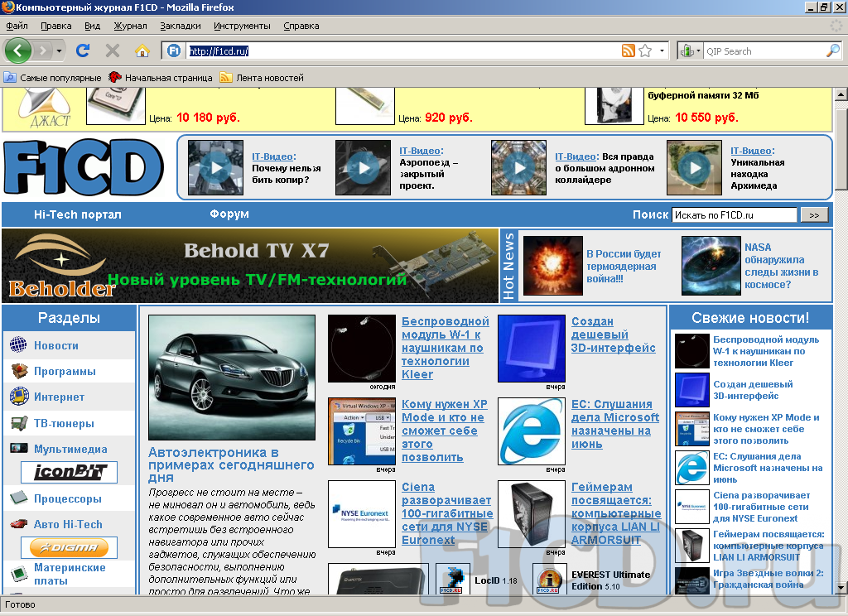
Task: Bookmark this page with the star icon
Action: 645,51
